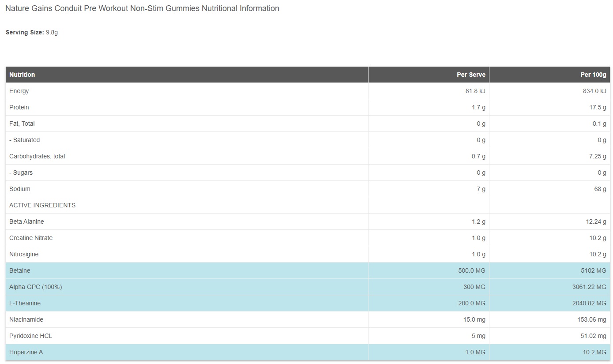Click the 7 g sodium value
Viewport: 613px width, 364px height.
coord(481,189)
